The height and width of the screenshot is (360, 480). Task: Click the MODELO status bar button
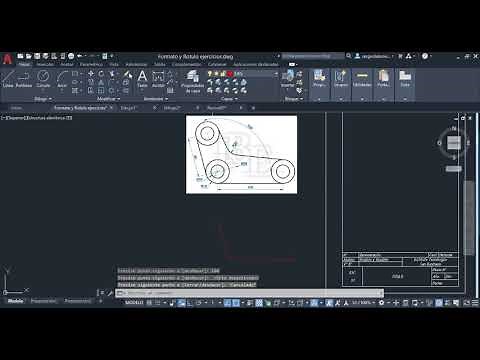(134, 303)
